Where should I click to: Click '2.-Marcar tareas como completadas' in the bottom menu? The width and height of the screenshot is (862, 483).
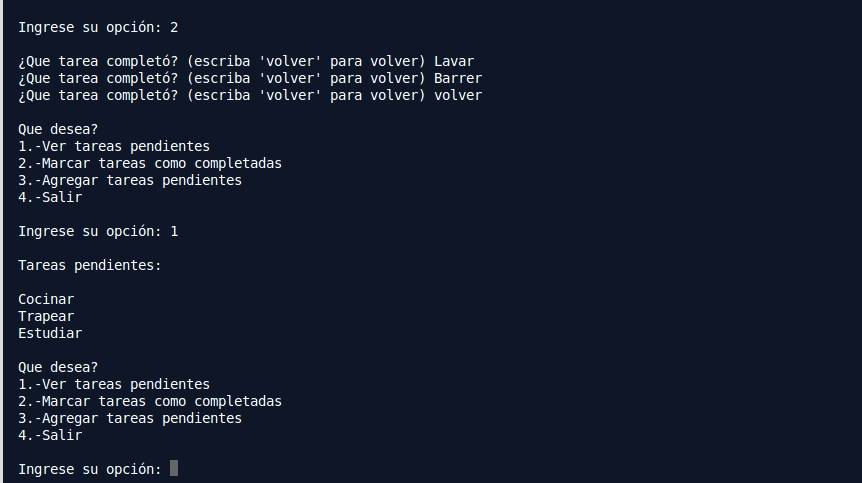[x=150, y=401]
